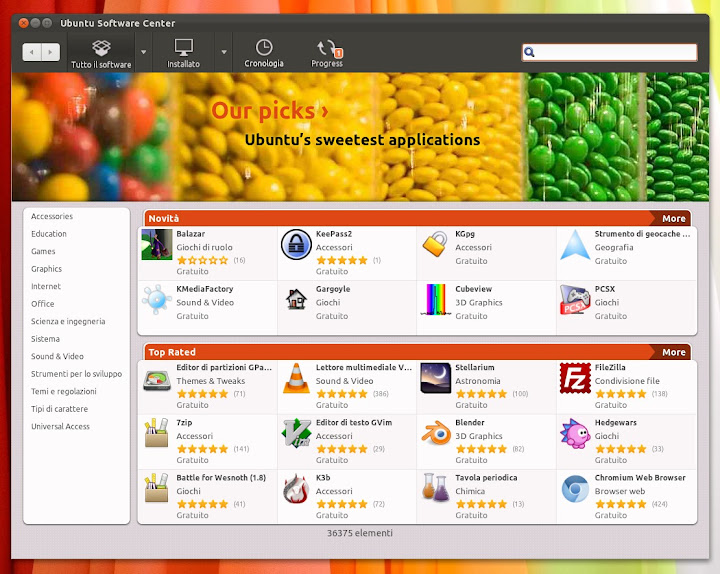Click the Lettore multimediale V... title
This screenshot has height=574, width=720.
coord(364,367)
